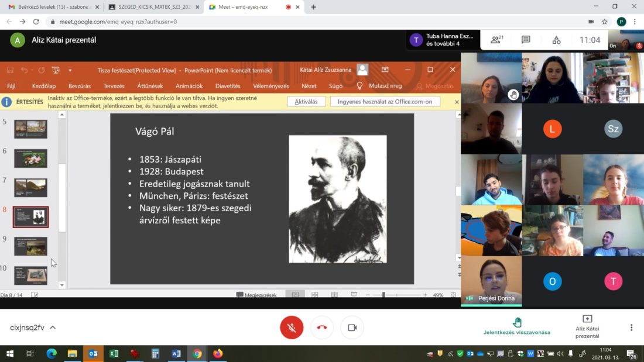The image size is (644, 362).
Task: Switch to the Kezdőlap ribbon tab
Action: click(44, 86)
